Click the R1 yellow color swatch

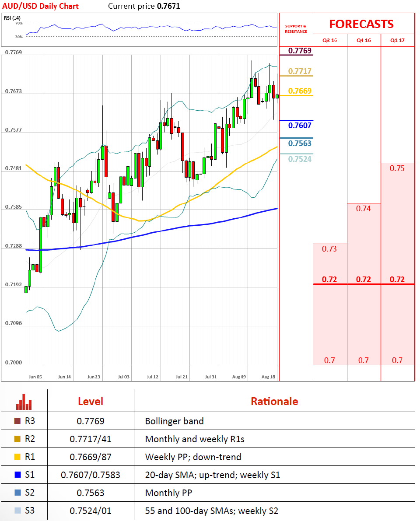coord(17,457)
